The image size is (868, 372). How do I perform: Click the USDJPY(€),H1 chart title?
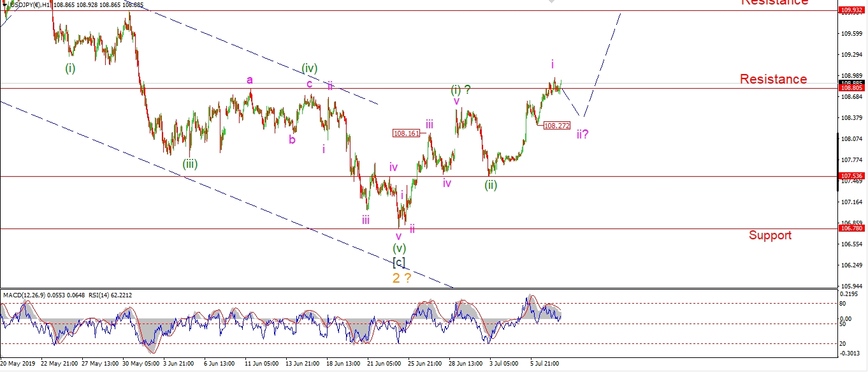click(29, 5)
